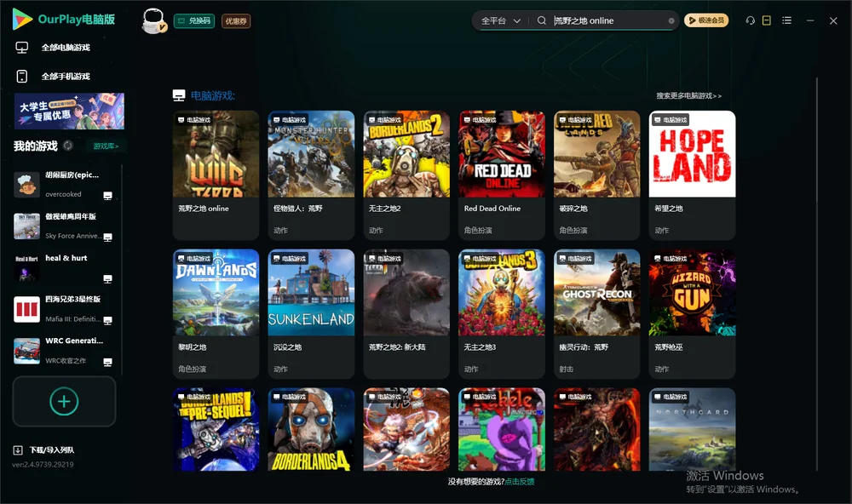Select the 幽灵行动：荒野 game card

click(x=597, y=313)
